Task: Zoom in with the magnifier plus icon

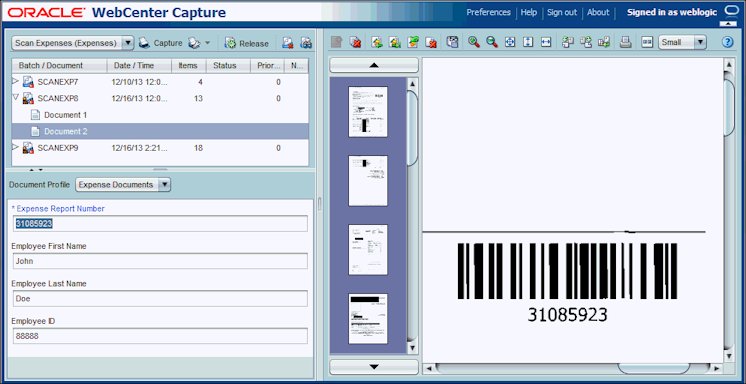Action: click(x=473, y=42)
